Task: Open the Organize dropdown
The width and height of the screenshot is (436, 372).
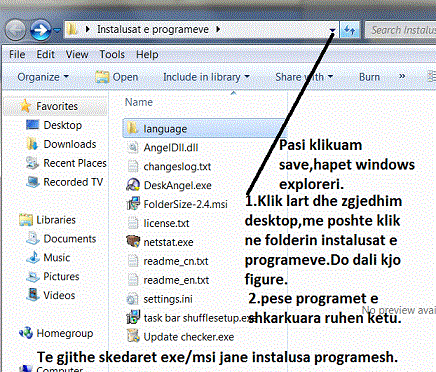Action: click(x=43, y=77)
